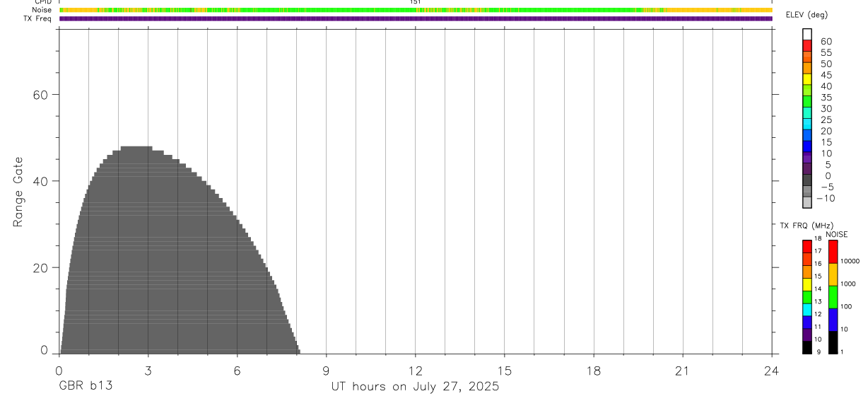Click range gate tick label '40'
Viewport: 868px width, 401px height.
click(x=40, y=181)
